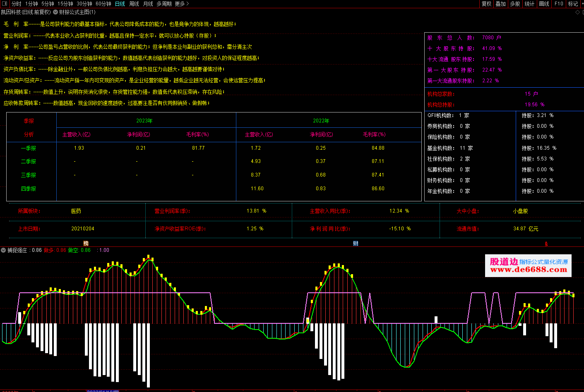The image size is (584, 392).
Task: Select the 60分钟 period tab
Action: point(103,4)
